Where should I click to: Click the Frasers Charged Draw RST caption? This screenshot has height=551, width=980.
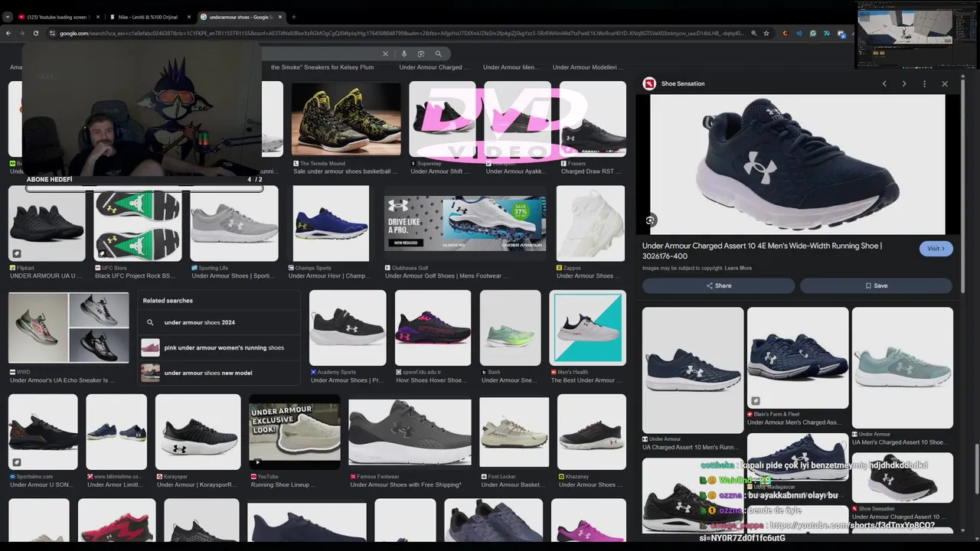pyautogui.click(x=592, y=171)
